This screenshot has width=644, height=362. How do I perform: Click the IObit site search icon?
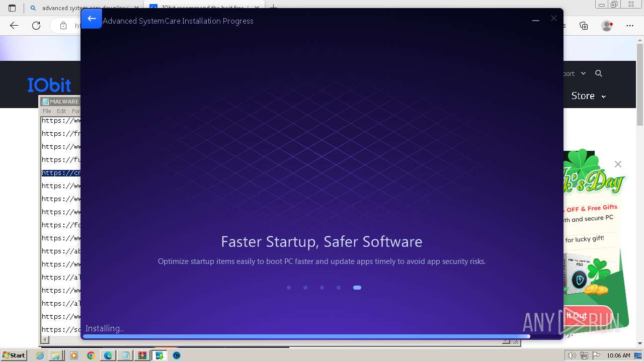pos(599,73)
